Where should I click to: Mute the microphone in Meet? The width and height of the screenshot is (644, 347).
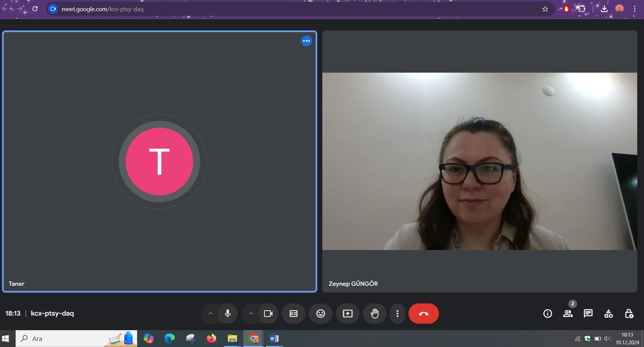[x=228, y=314]
